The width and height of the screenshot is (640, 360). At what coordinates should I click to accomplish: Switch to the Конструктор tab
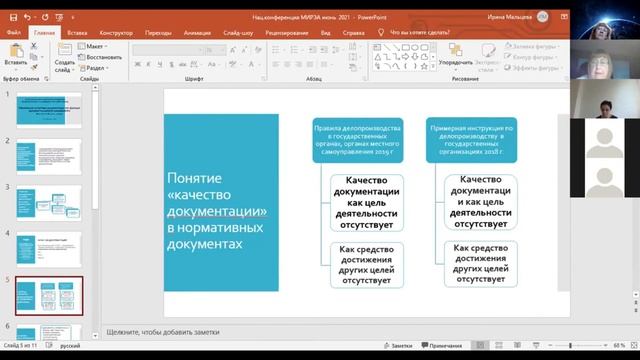coord(116,33)
